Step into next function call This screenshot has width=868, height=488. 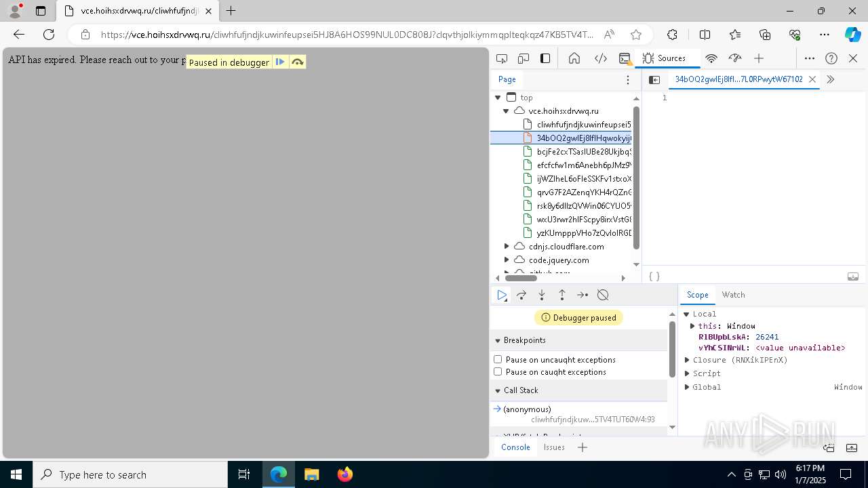click(542, 295)
